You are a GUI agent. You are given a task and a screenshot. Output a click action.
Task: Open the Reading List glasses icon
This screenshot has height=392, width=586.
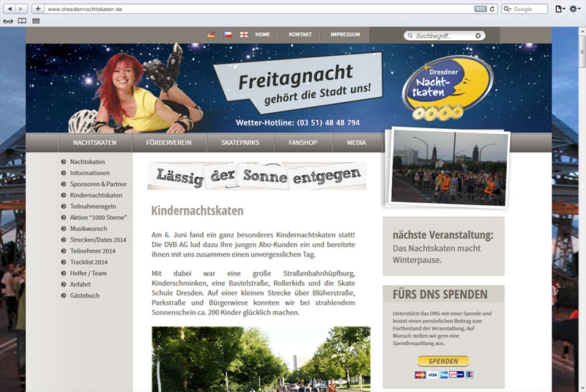(8, 21)
